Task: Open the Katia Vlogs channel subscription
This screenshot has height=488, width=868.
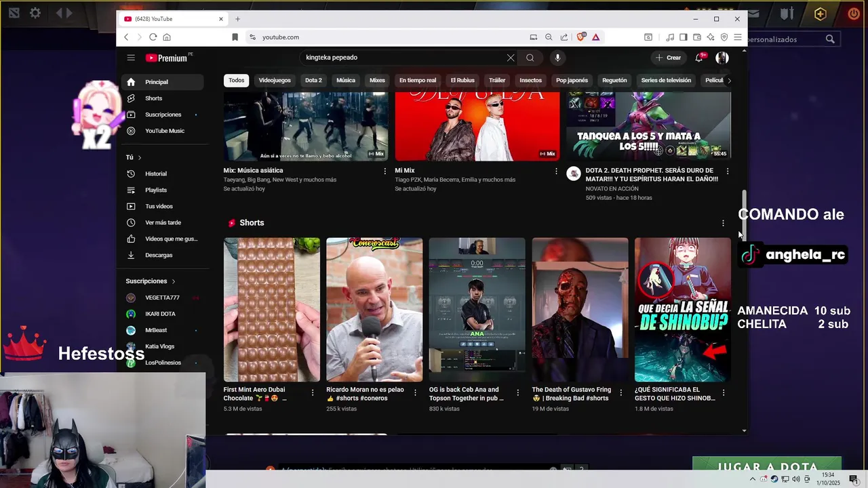Action: [163, 346]
